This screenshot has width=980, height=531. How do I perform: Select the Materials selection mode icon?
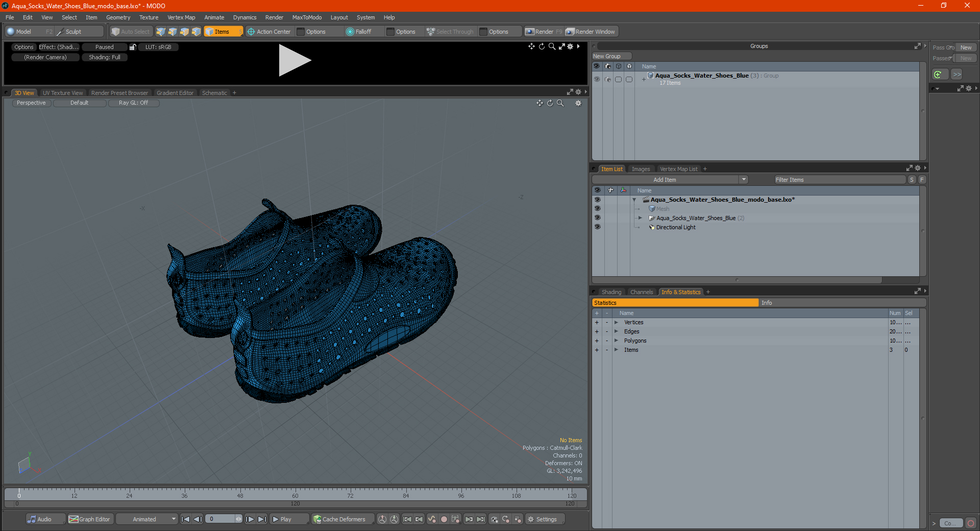[196, 32]
